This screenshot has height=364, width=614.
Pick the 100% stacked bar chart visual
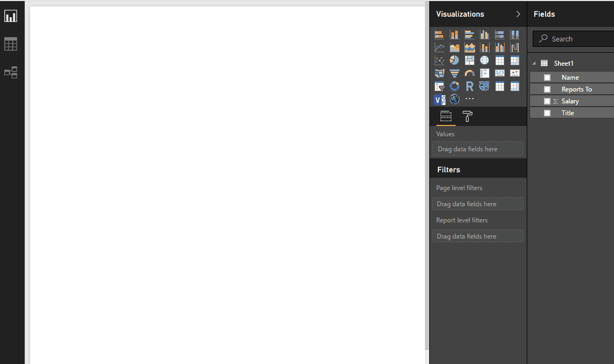tap(500, 35)
